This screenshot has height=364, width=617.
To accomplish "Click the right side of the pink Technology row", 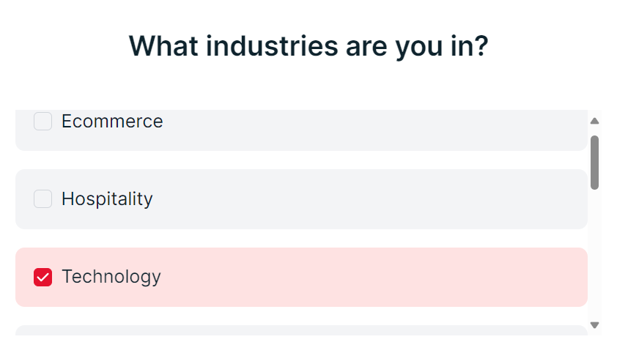I will click(x=513, y=277).
